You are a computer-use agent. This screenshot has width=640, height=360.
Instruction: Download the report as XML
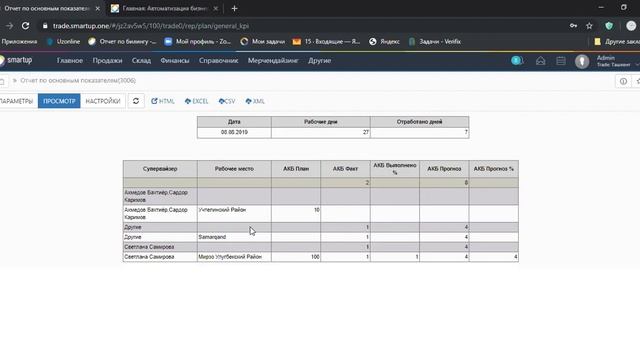click(x=255, y=101)
